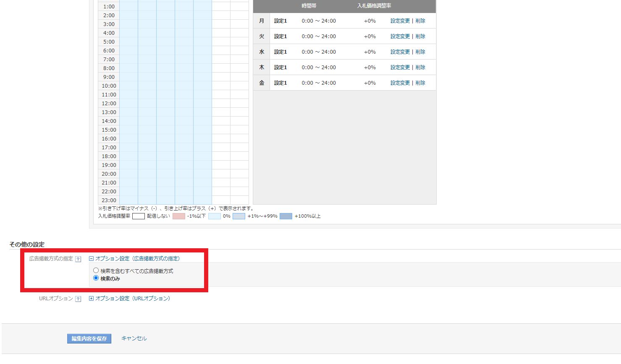This screenshot has width=621, height=364.
Task: Click 設定変更 link for 月 row
Action: [400, 21]
